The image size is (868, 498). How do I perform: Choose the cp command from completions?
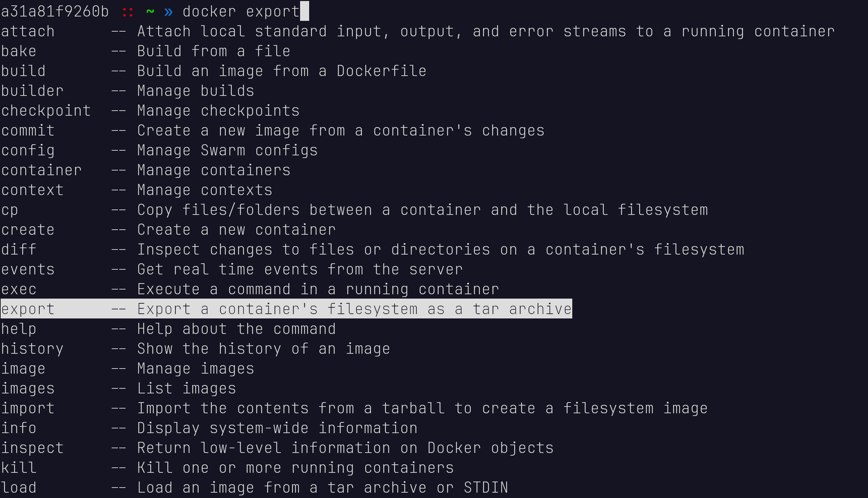click(x=9, y=210)
